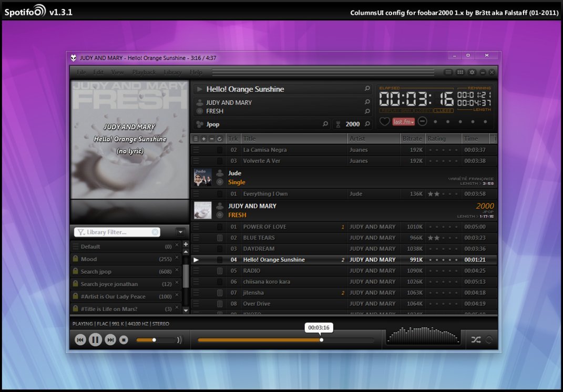563x392 pixels.
Task: Open the last.fm dropdown menu
Action: point(403,122)
